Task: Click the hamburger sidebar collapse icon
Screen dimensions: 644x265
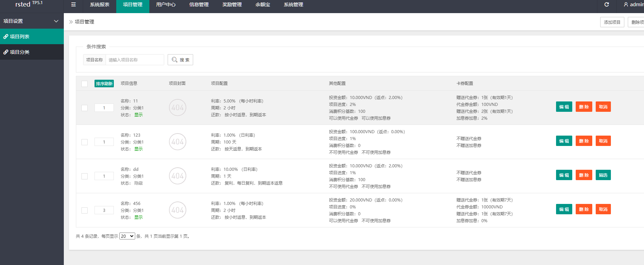Action: point(73,5)
